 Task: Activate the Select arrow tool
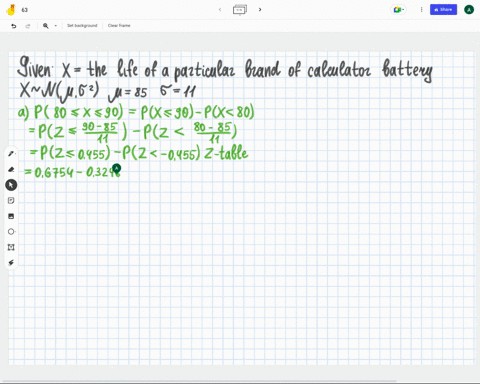click(11, 185)
